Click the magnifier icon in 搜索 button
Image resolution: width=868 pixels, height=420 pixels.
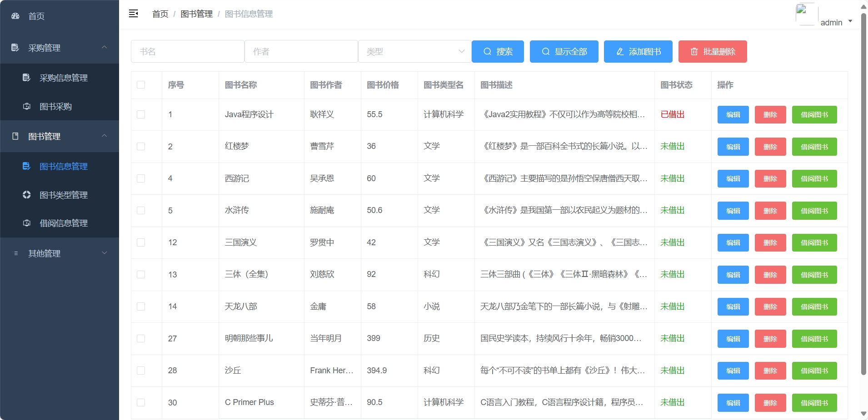coord(487,52)
